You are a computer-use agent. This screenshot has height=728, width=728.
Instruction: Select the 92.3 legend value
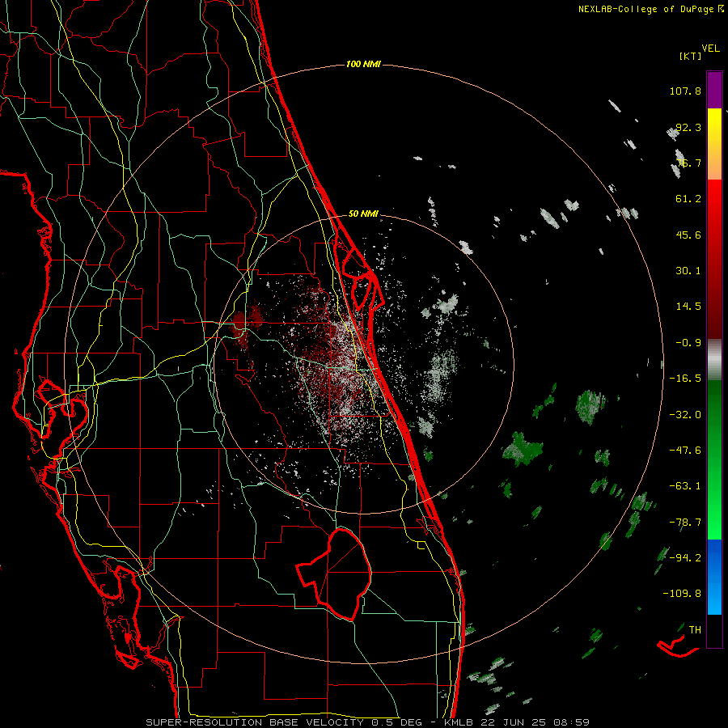(x=688, y=127)
